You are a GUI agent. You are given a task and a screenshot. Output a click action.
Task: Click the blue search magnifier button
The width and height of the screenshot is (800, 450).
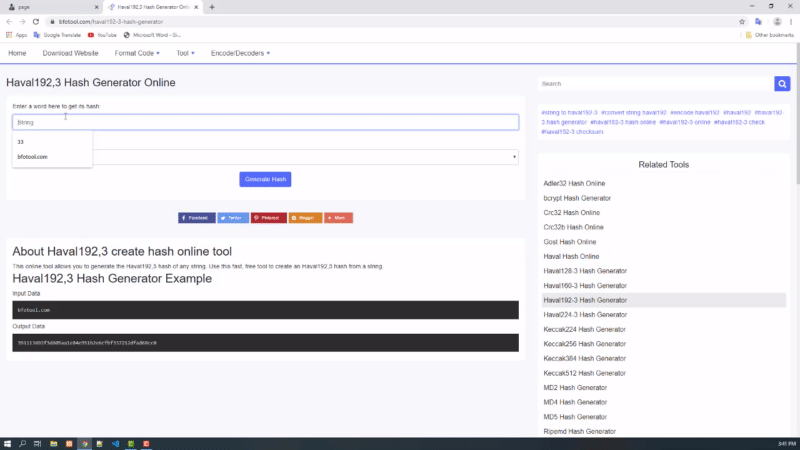click(x=782, y=84)
